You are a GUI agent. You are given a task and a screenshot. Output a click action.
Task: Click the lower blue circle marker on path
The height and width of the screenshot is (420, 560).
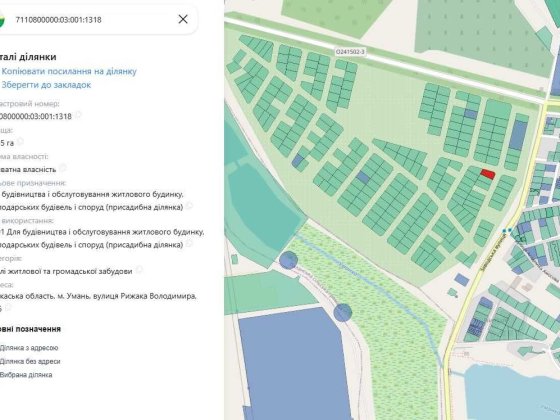coord(343,313)
